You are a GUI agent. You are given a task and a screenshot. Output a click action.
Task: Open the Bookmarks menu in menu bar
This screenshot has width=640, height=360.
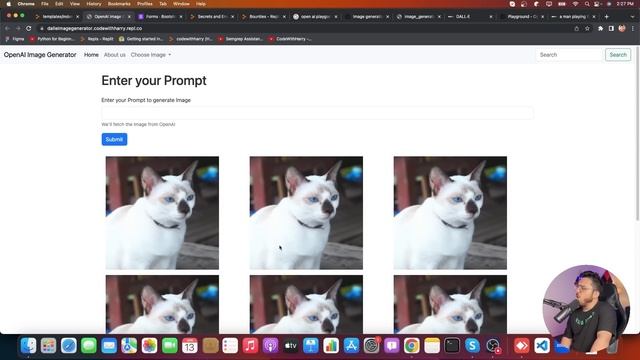(119, 4)
